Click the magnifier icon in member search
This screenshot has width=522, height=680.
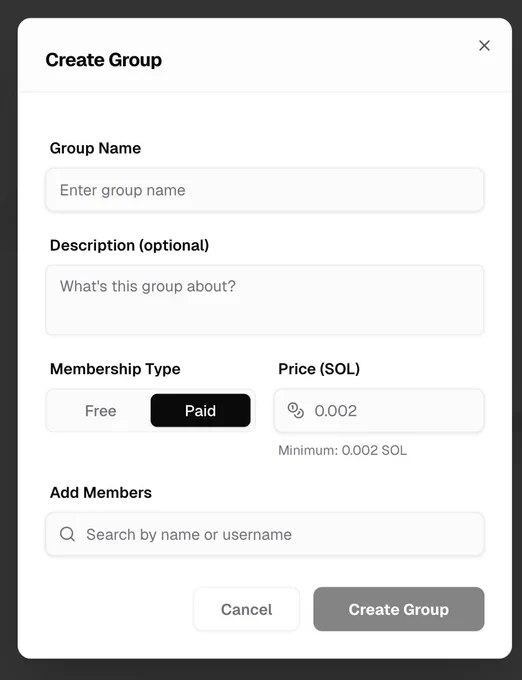coord(67,534)
